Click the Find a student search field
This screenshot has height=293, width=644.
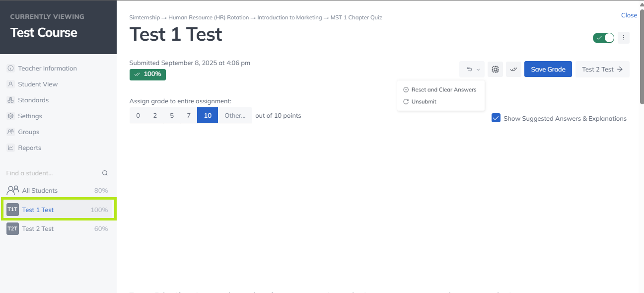click(x=50, y=173)
